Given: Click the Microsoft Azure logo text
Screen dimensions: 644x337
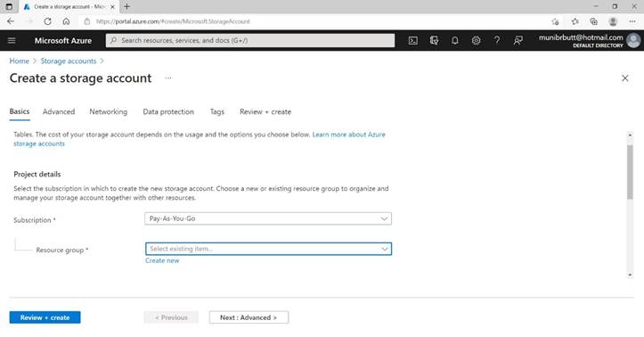Looking at the screenshot, I should [63, 40].
